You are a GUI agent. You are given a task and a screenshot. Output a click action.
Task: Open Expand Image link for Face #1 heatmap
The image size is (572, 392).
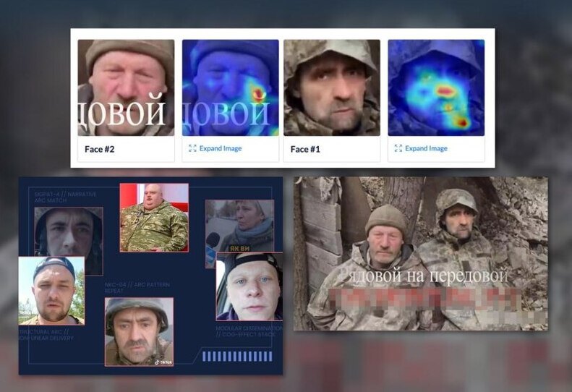[426, 148]
